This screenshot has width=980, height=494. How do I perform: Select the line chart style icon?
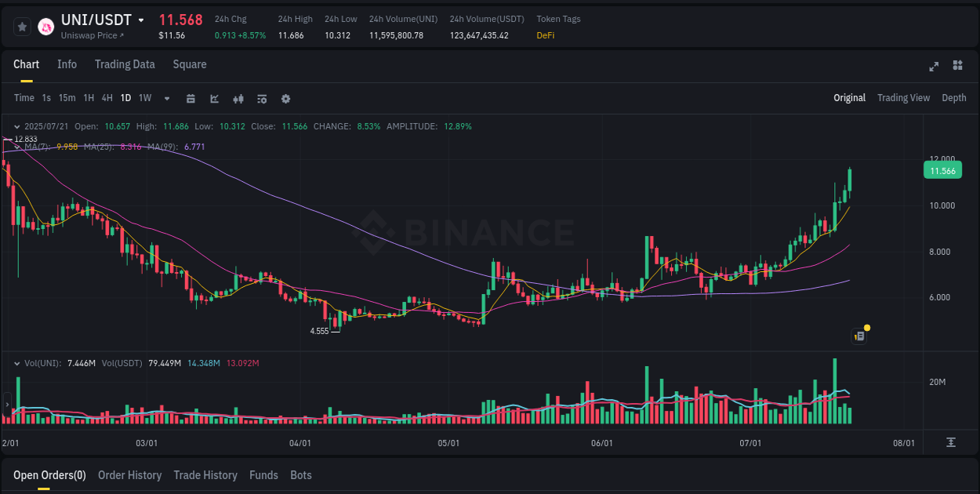tap(214, 99)
